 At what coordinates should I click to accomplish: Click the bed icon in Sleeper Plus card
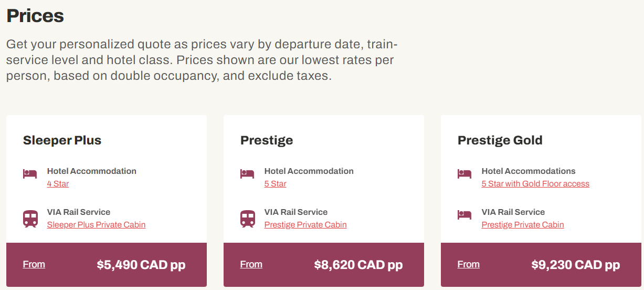click(30, 173)
